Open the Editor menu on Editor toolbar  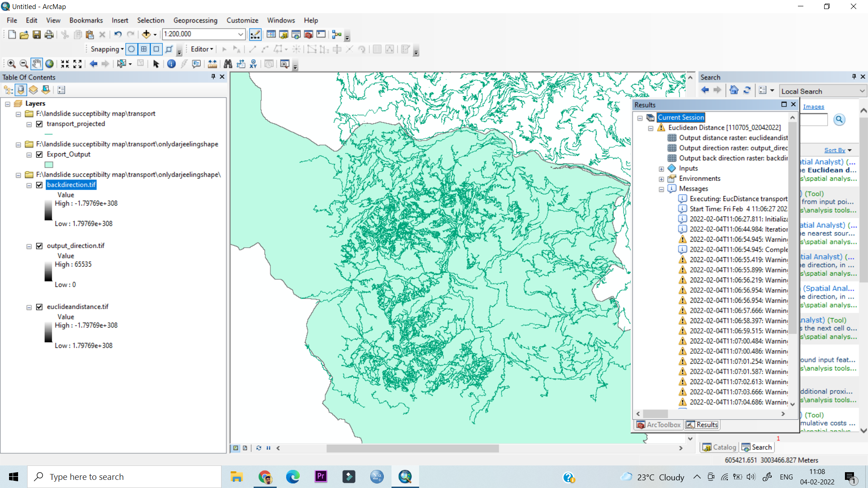coord(201,49)
